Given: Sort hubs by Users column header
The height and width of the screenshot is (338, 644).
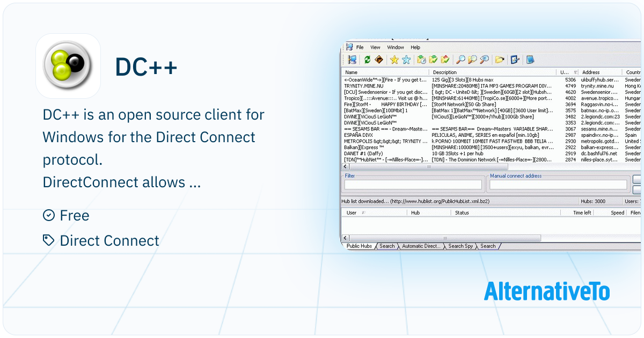Looking at the screenshot, I should point(568,72).
